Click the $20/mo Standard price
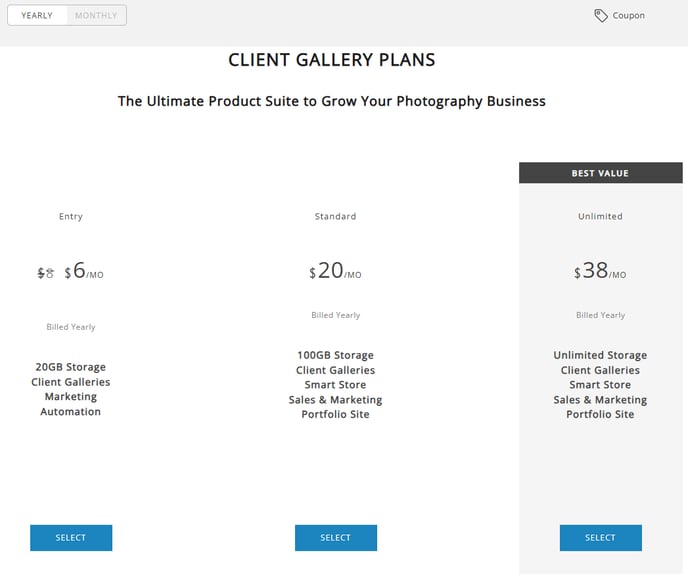Viewport: 688px width, 576px height. (x=335, y=271)
